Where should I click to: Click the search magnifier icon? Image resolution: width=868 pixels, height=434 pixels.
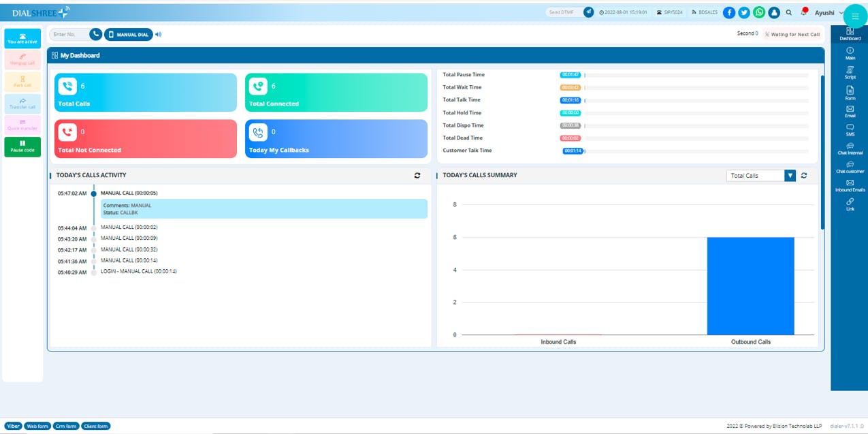789,12
